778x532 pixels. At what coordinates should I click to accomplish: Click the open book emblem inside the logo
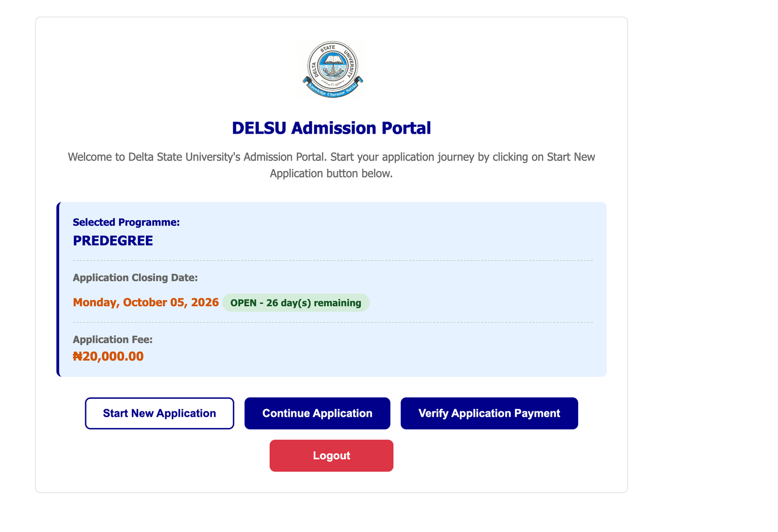pos(333,60)
